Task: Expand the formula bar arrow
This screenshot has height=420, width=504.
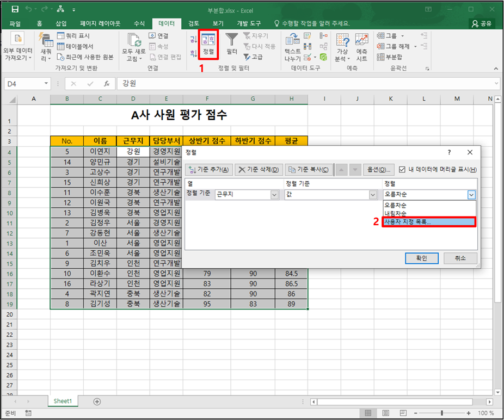Action: click(496, 84)
